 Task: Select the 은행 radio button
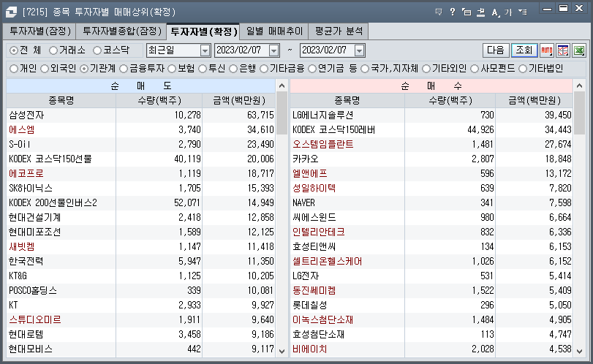[x=233, y=69]
